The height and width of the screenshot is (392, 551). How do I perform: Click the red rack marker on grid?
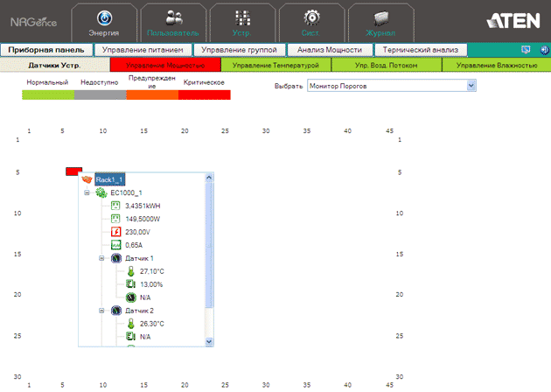73,171
